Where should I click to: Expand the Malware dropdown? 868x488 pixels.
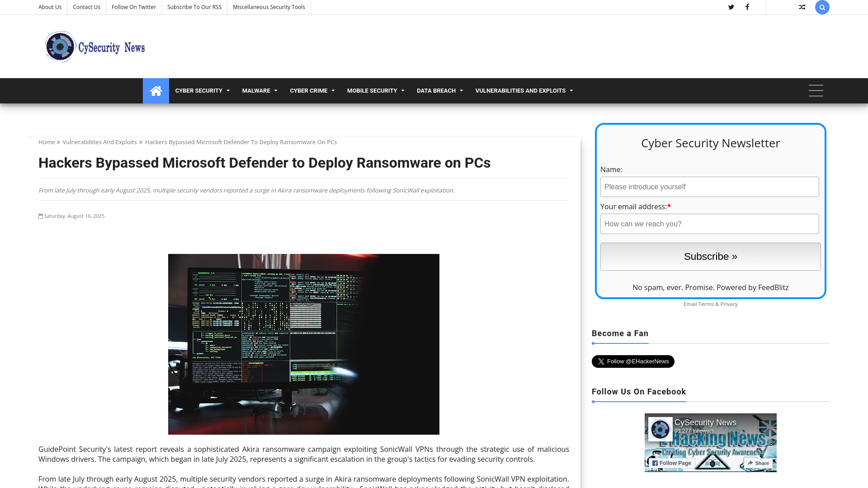(259, 91)
